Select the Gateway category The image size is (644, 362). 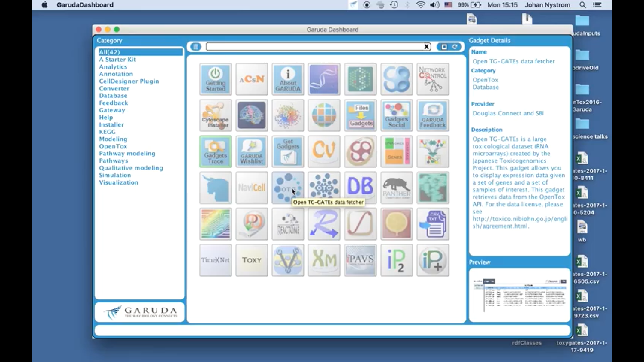(x=112, y=110)
